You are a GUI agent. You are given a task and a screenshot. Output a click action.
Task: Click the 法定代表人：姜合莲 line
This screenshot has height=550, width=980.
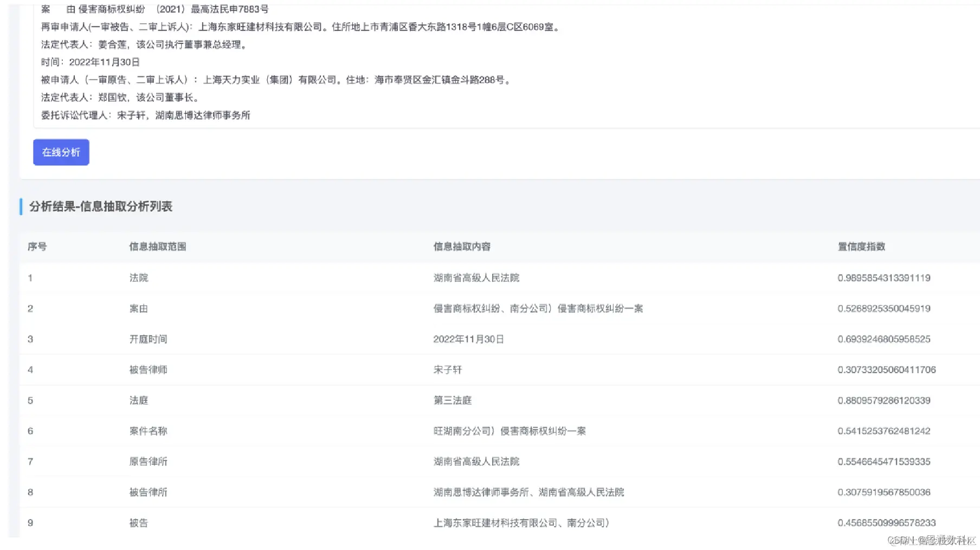145,44
